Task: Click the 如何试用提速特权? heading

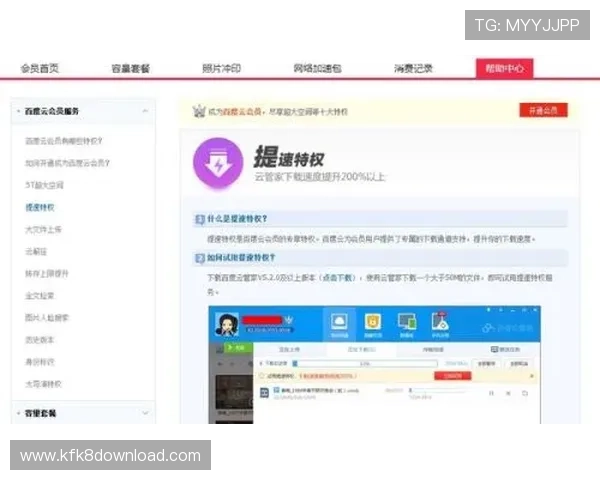Action: point(241,258)
